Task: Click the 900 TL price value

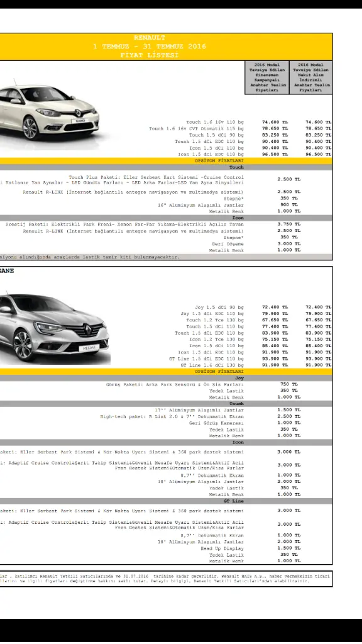Action: point(289,205)
